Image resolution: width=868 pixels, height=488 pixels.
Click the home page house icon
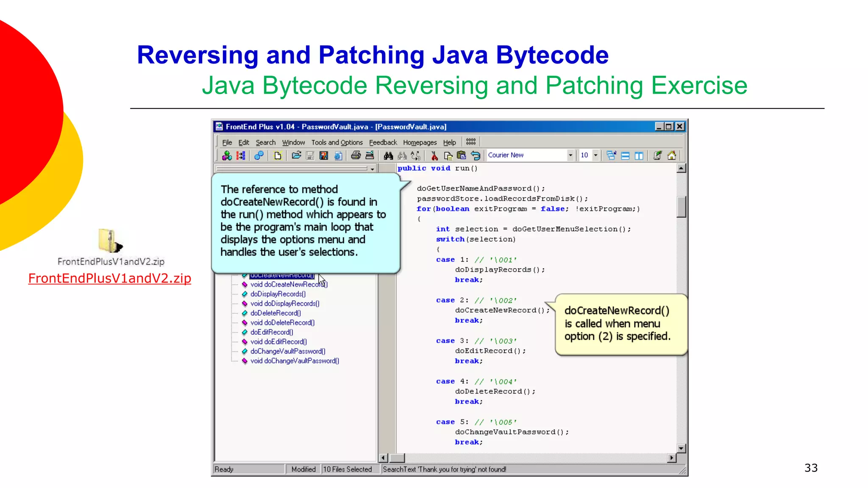click(x=671, y=155)
